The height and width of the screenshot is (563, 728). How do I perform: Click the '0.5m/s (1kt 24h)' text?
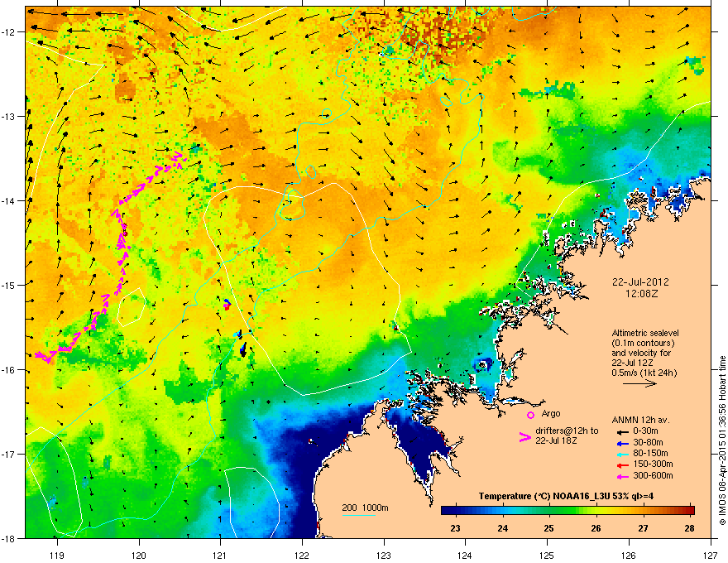[644, 373]
